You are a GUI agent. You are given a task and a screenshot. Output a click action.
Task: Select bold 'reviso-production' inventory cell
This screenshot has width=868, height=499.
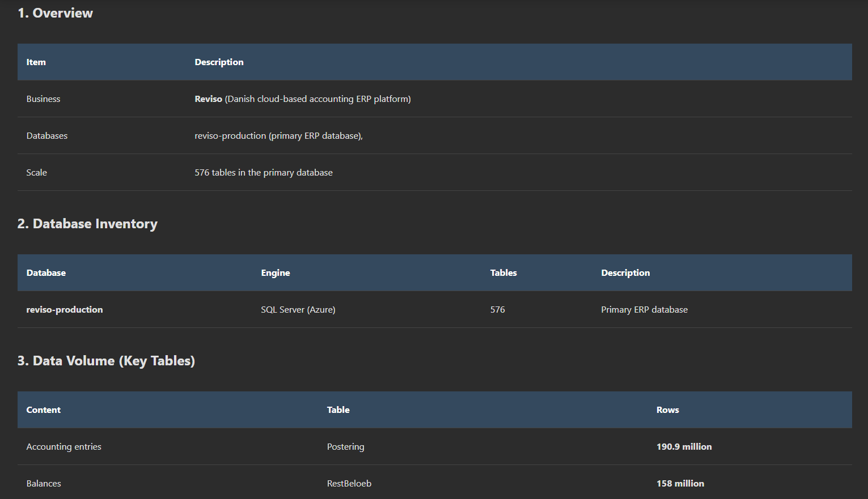click(65, 310)
